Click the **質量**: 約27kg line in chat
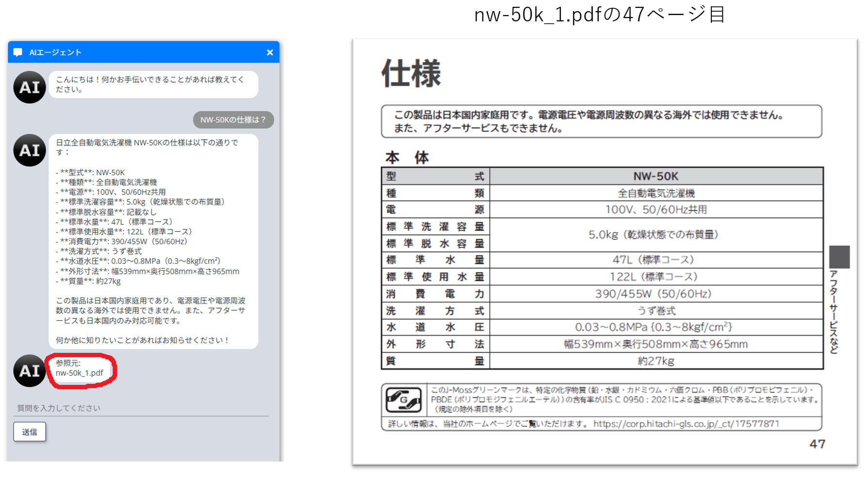 click(88, 281)
